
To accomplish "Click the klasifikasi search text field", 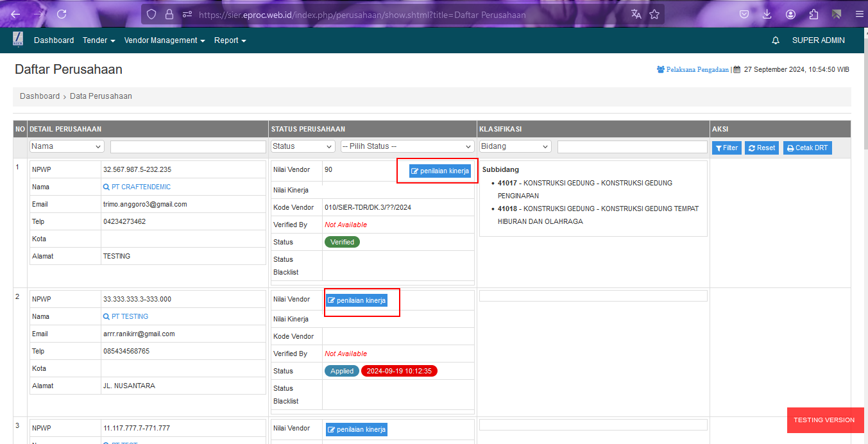I will point(632,147).
